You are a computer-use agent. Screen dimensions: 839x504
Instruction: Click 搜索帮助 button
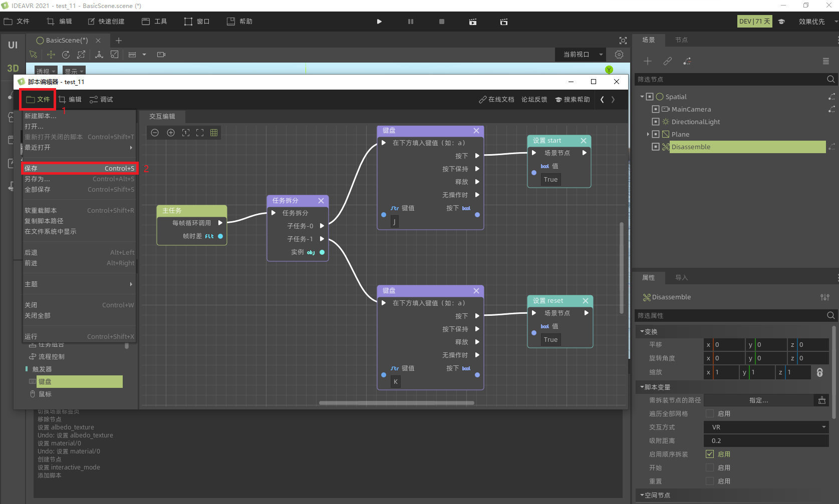(573, 100)
